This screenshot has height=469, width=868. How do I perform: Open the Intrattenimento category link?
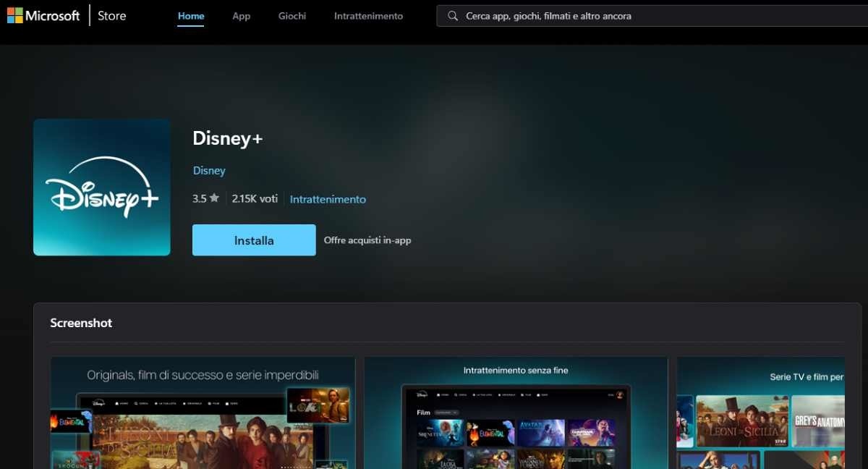pos(328,199)
